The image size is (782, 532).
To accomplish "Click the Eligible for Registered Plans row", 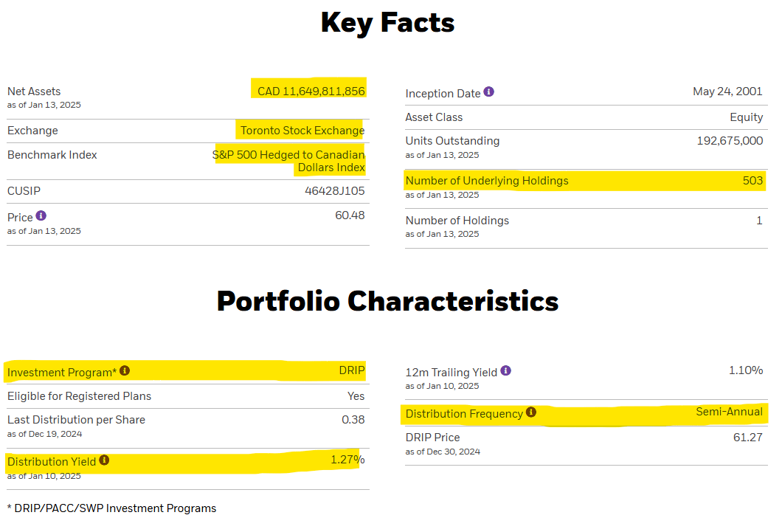I will (x=188, y=396).
